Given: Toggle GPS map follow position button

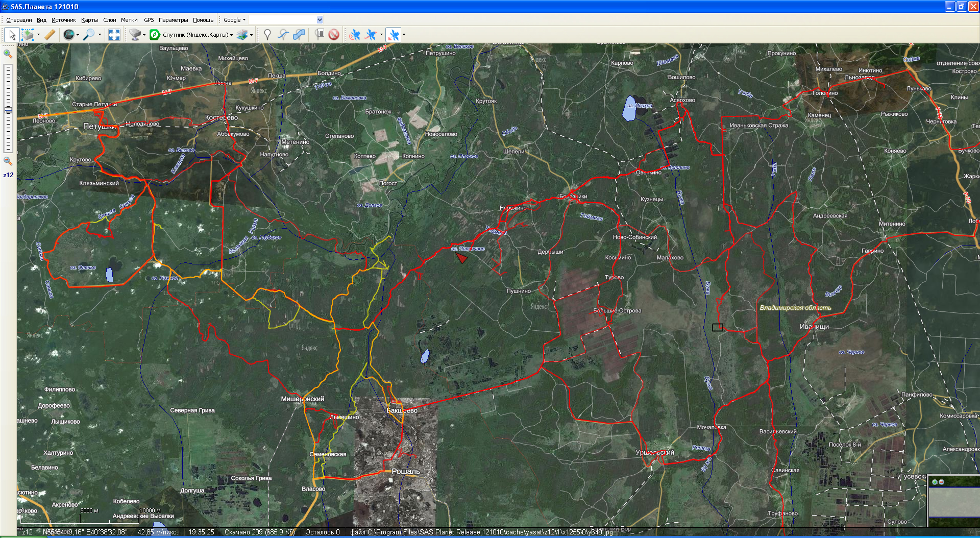Looking at the screenshot, I should pyautogui.click(x=394, y=35).
